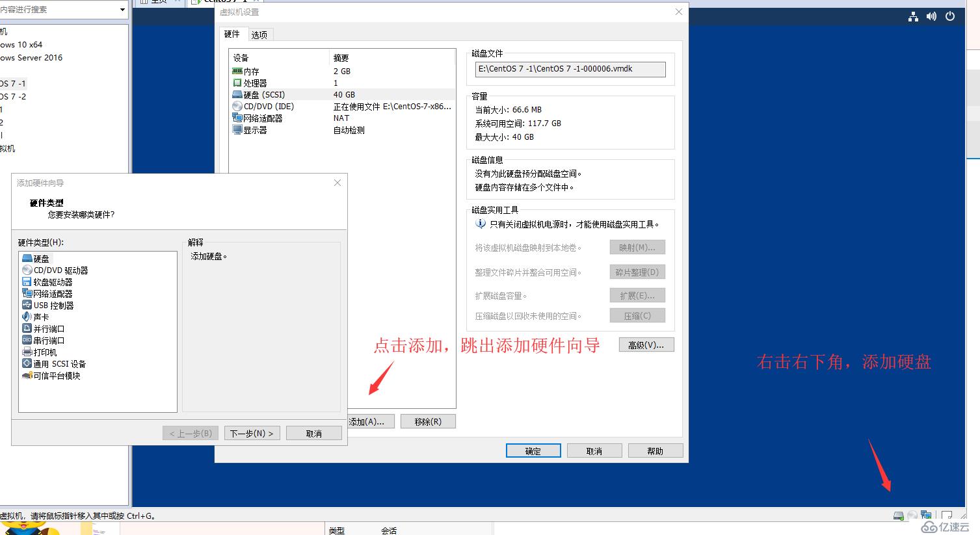The height and width of the screenshot is (535, 980).
Task: Click the disk file path field
Action: click(x=570, y=70)
